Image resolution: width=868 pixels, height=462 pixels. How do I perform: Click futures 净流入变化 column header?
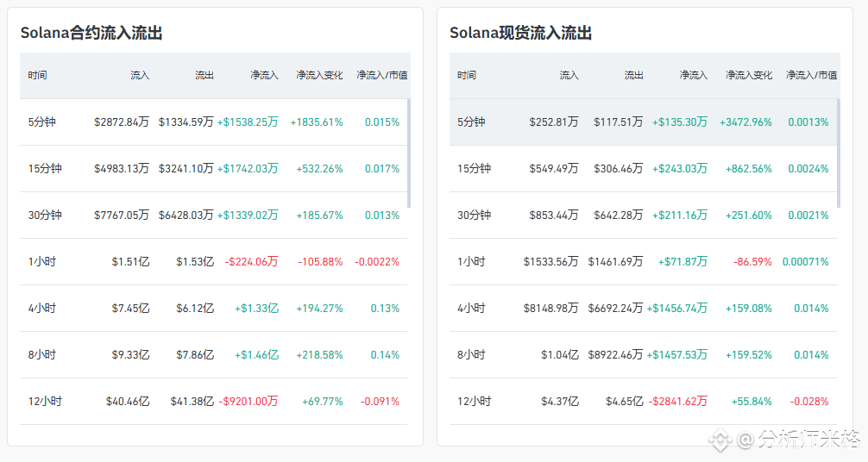319,75
